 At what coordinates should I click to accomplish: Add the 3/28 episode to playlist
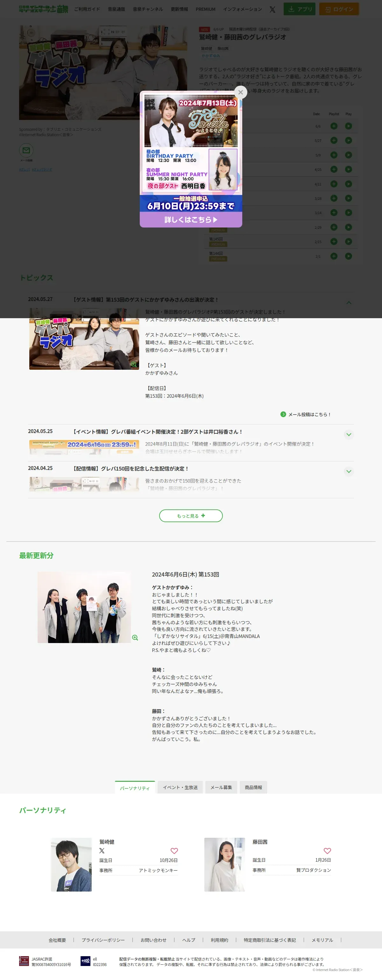pyautogui.click(x=334, y=198)
